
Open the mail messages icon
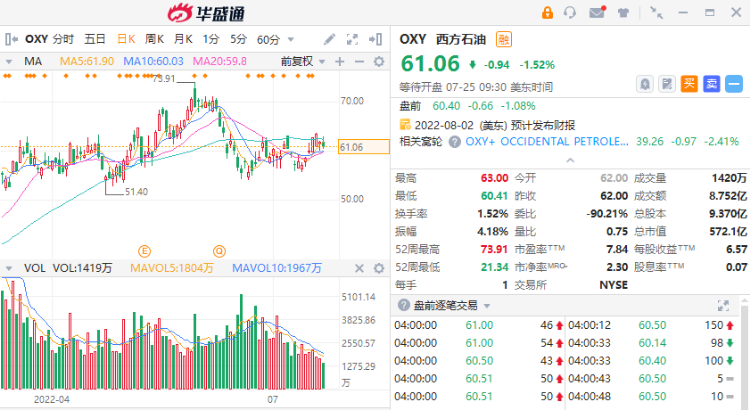click(x=597, y=12)
